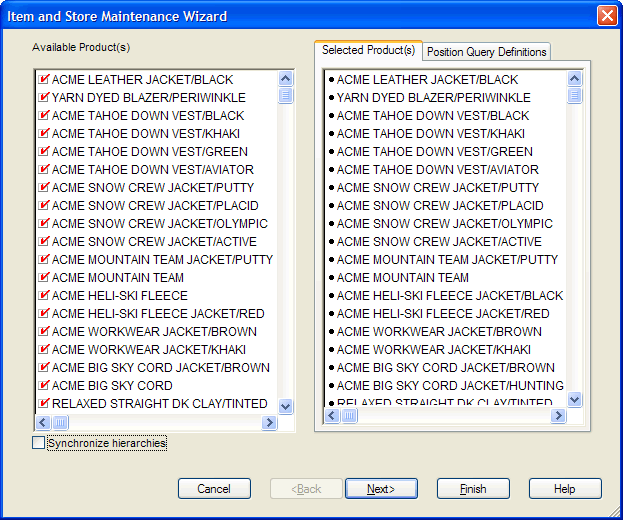This screenshot has height=520, width=623.
Task: Click left arrow of Selected Products horizontal scrollbar
Action: pos(332,416)
